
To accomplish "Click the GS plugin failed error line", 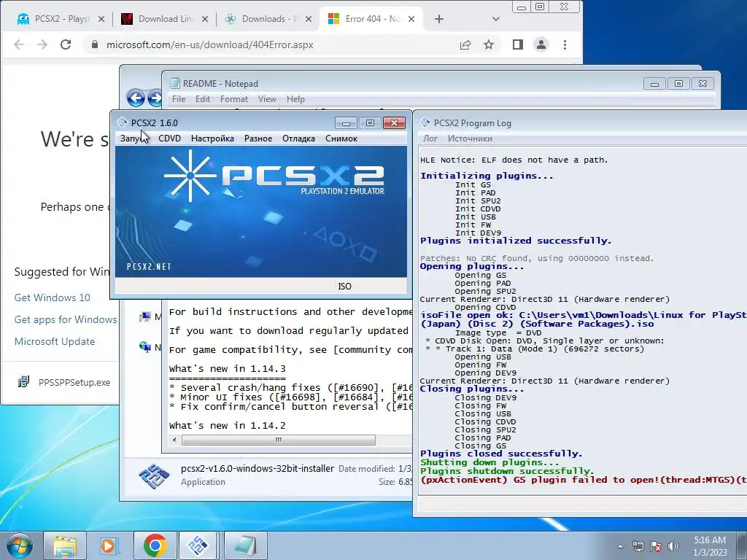I will tap(583, 480).
